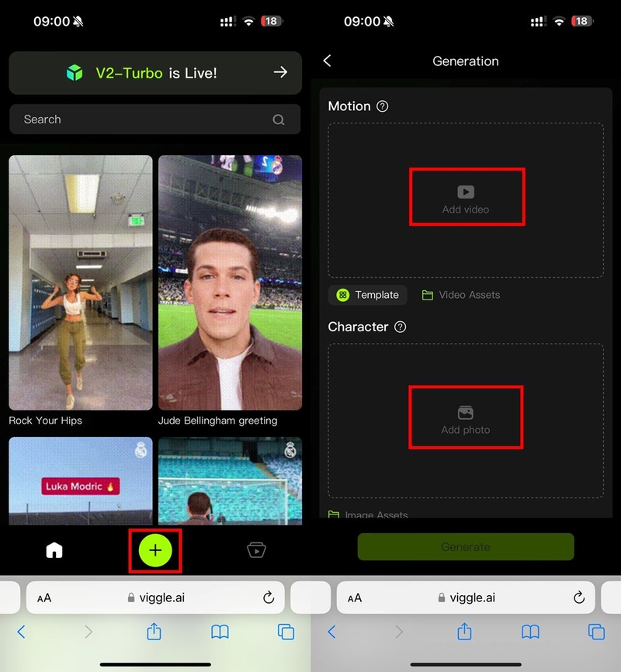Open tabs overview in left Safari toolbar
Viewport: 621px width, 672px height.
pyautogui.click(x=286, y=632)
